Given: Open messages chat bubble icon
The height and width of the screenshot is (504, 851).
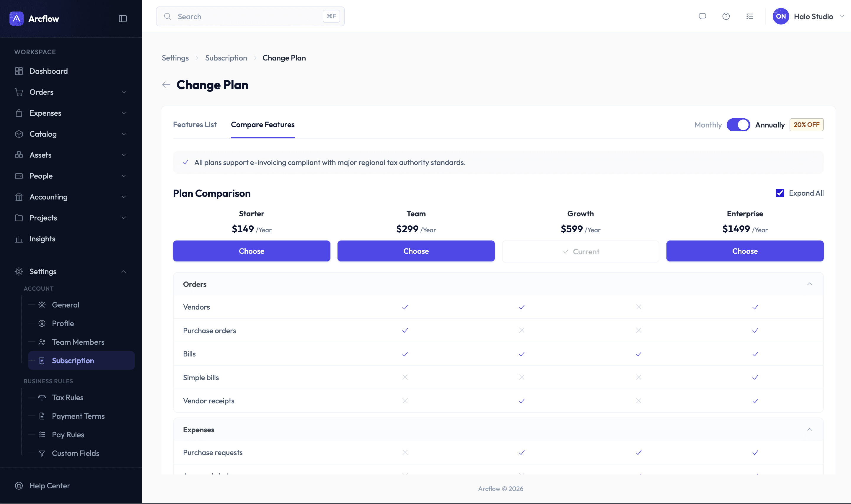Looking at the screenshot, I should [702, 16].
